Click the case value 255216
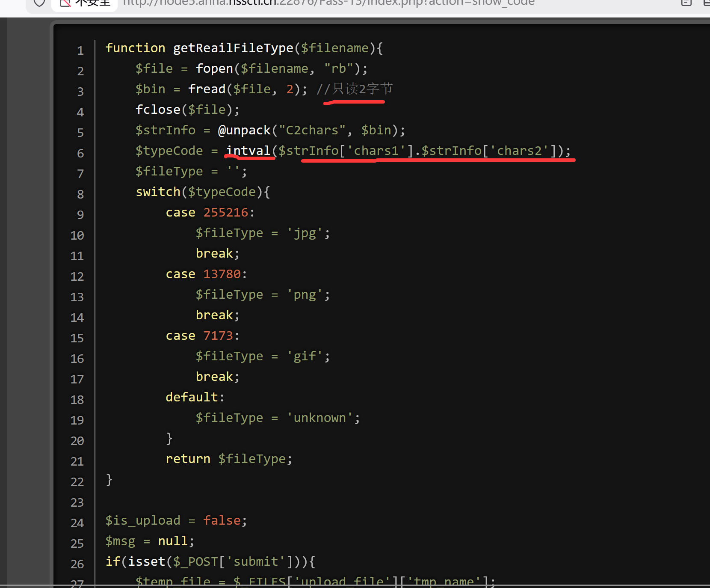Image resolution: width=710 pixels, height=588 pixels. pyautogui.click(x=226, y=212)
